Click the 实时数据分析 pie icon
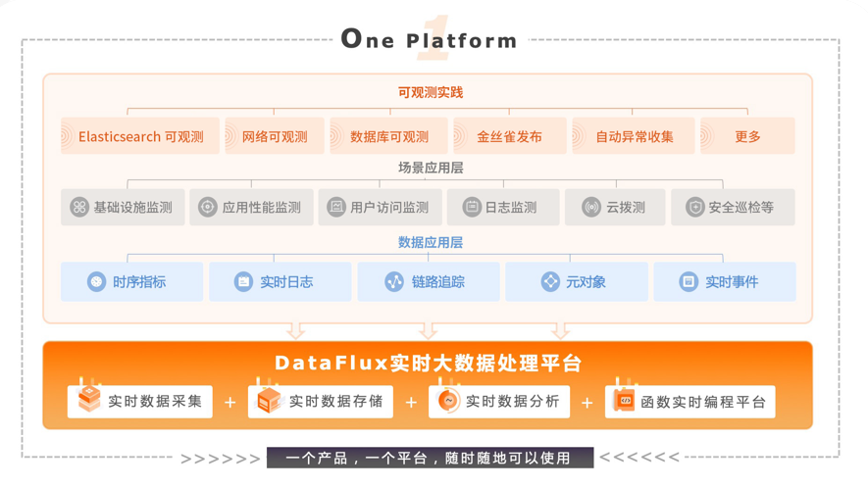 pos(448,400)
